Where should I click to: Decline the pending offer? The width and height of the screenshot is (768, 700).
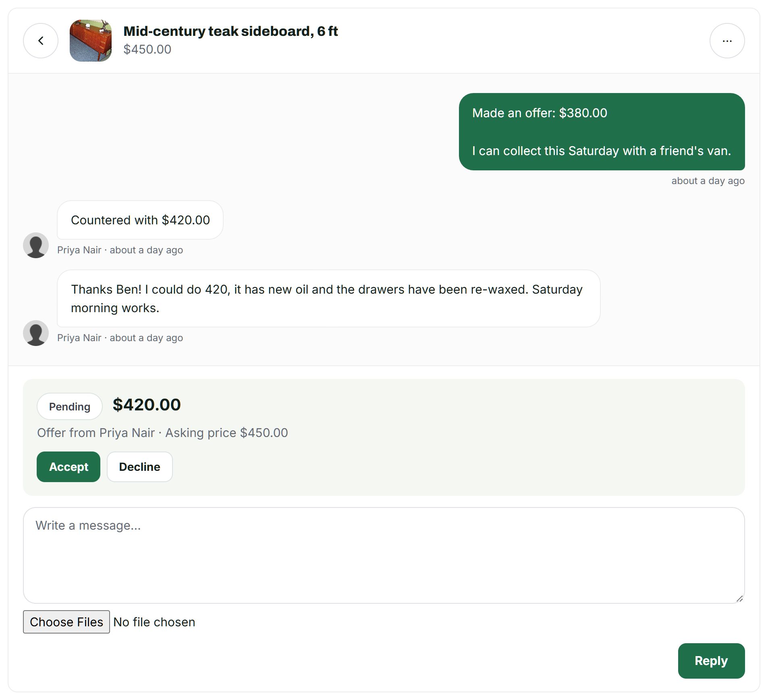(x=140, y=467)
